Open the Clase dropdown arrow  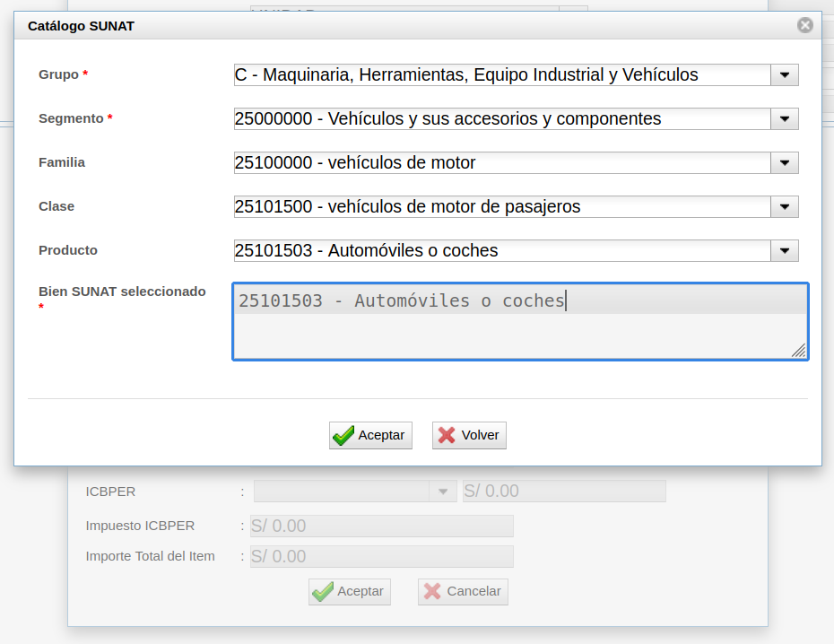(785, 207)
